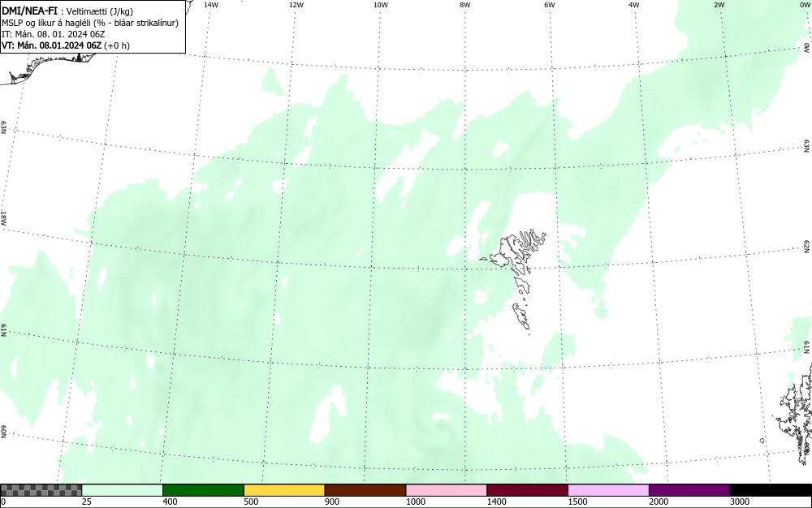Click the "DMI/NEA-FI" title text
This screenshot has height=508, width=812.
(30, 11)
